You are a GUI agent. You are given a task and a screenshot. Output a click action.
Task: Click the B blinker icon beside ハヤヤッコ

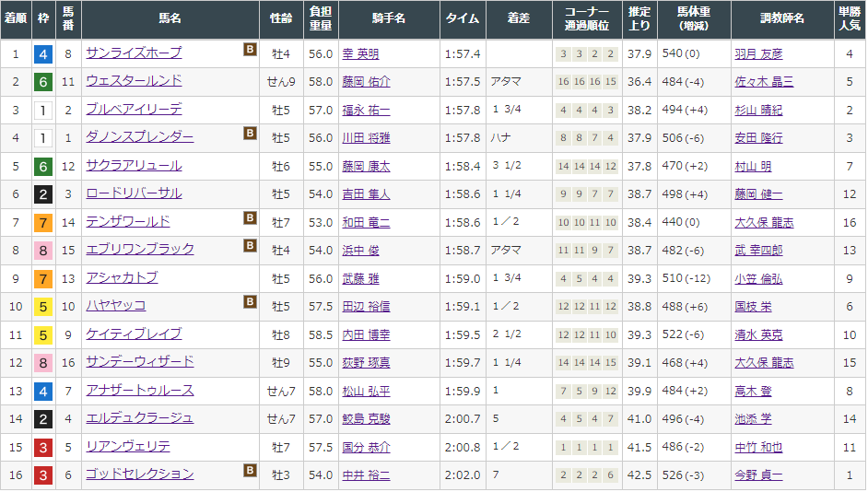251,301
